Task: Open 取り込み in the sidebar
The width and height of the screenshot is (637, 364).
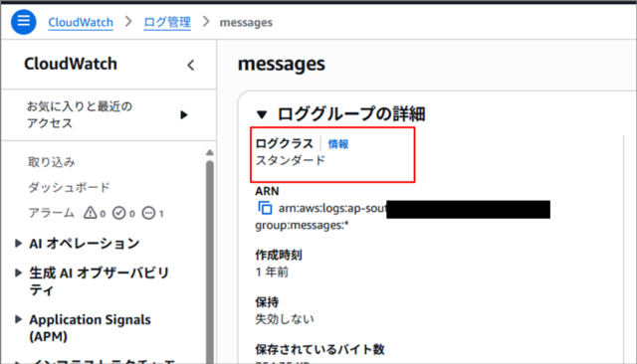Action: coord(51,162)
